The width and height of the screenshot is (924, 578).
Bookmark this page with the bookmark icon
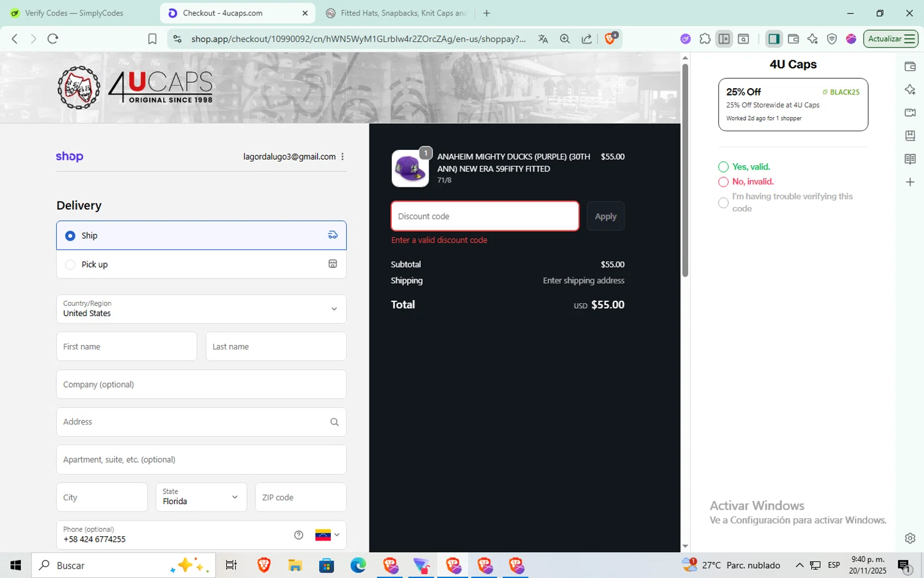[x=152, y=39]
